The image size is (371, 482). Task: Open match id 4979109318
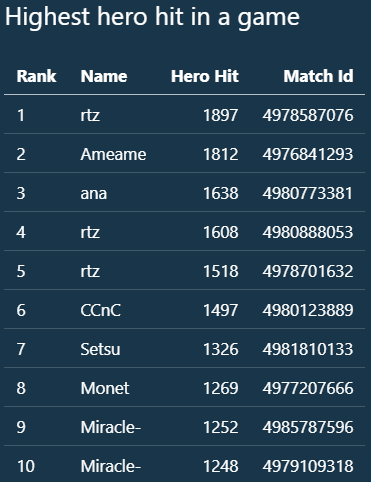point(308,466)
